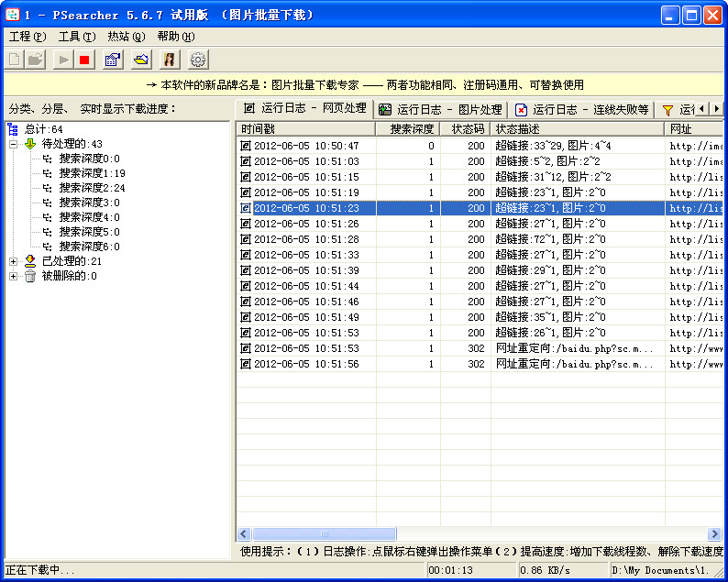This screenshot has height=582, width=728.
Task: Open the 帮助(H) menu
Action: (176, 36)
